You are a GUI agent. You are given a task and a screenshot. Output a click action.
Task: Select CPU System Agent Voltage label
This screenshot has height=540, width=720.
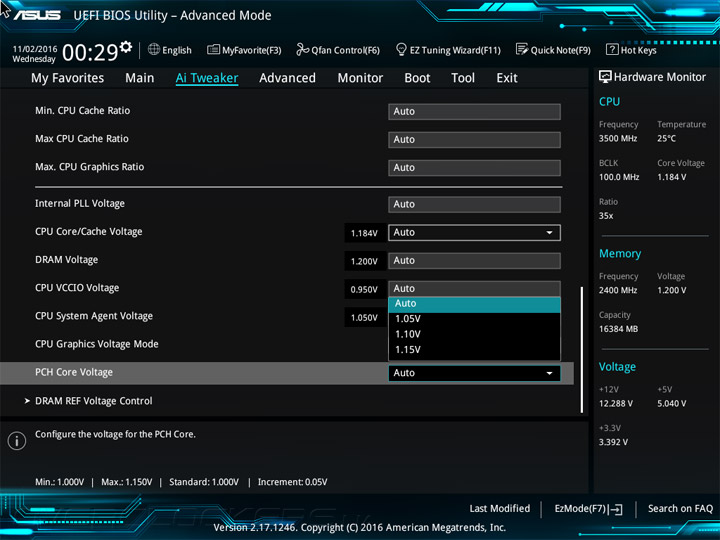pos(94,316)
